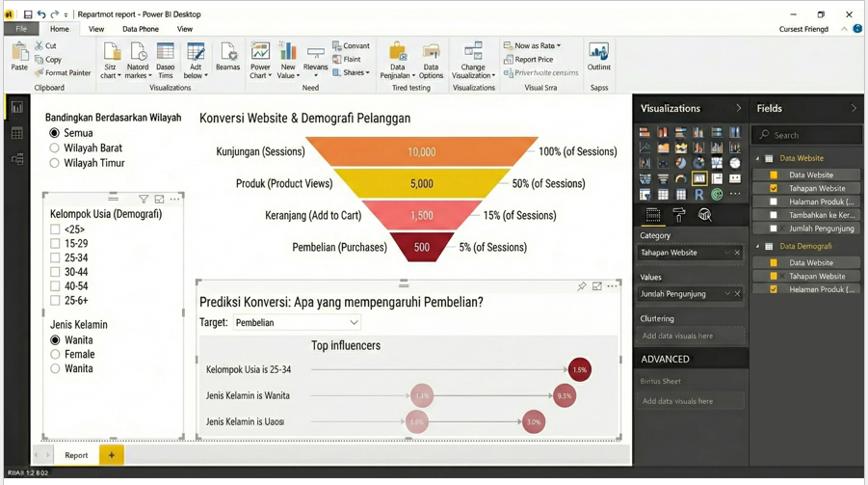Open the File menu
The width and height of the screenshot is (868, 485).
[21, 29]
